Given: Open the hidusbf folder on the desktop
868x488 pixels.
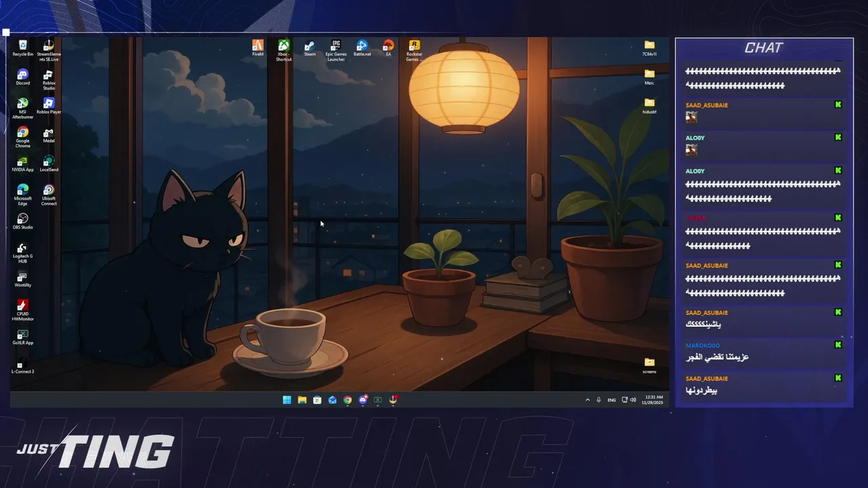Looking at the screenshot, I should pyautogui.click(x=649, y=106).
